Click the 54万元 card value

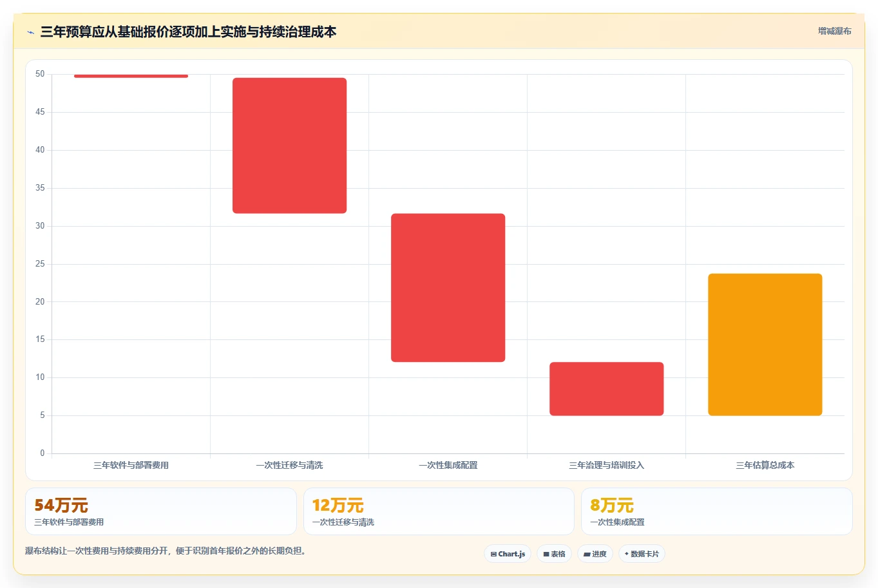[x=61, y=506]
